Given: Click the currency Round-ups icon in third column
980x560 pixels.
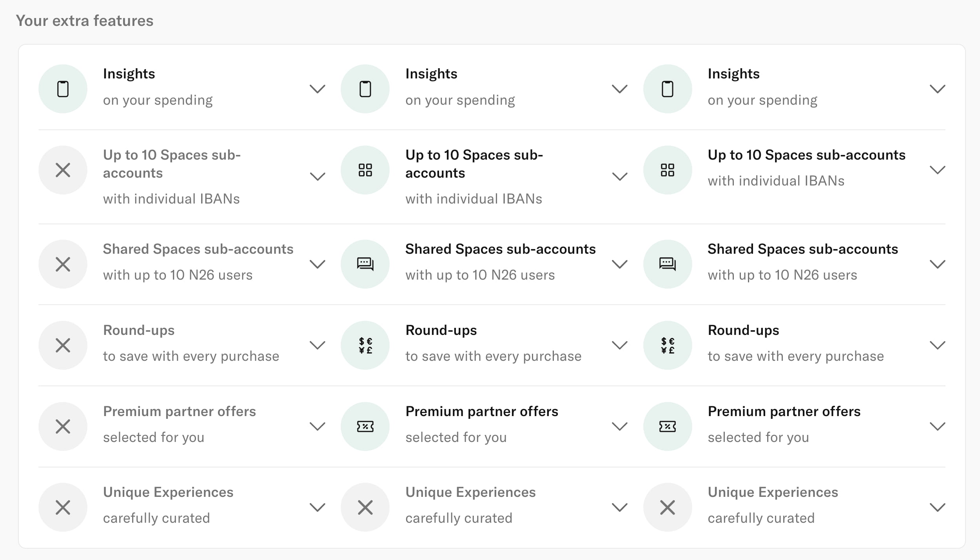Looking at the screenshot, I should point(667,345).
